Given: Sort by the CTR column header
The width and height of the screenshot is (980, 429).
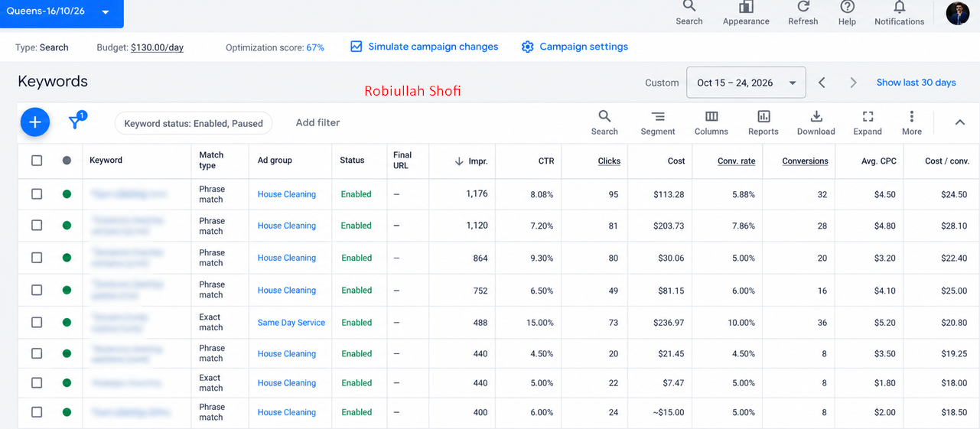Looking at the screenshot, I should pyautogui.click(x=545, y=161).
